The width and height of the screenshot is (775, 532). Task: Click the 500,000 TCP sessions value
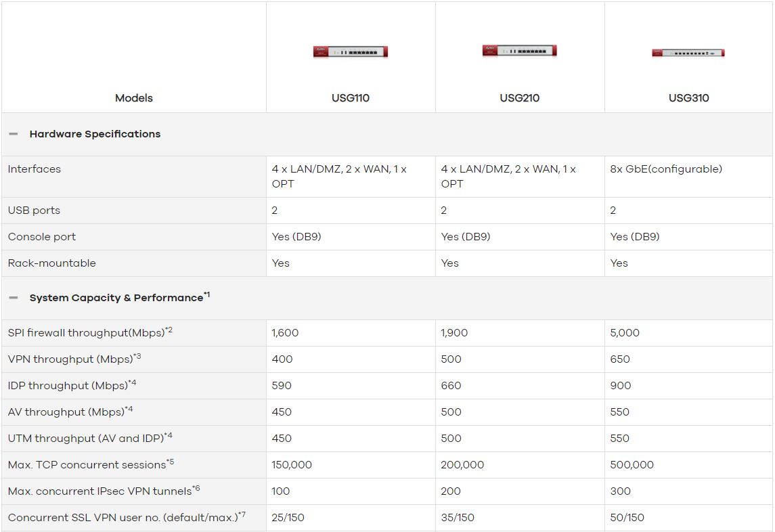[x=632, y=465]
